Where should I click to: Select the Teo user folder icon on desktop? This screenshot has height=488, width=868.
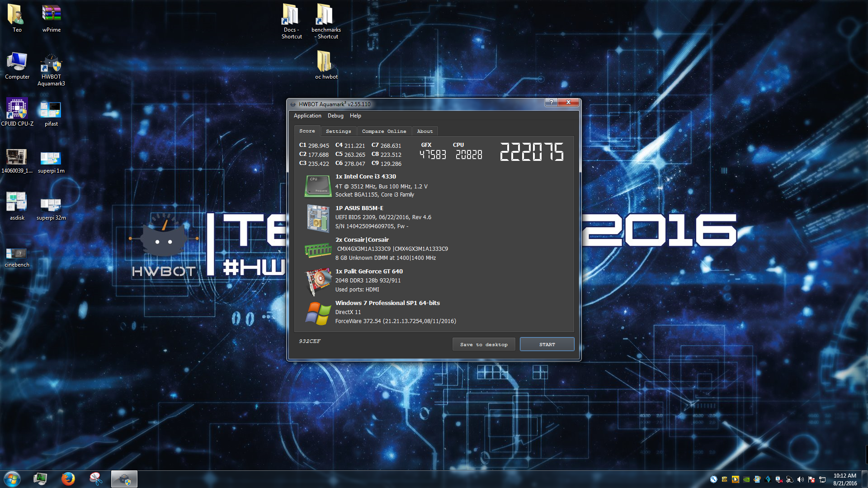(x=17, y=19)
